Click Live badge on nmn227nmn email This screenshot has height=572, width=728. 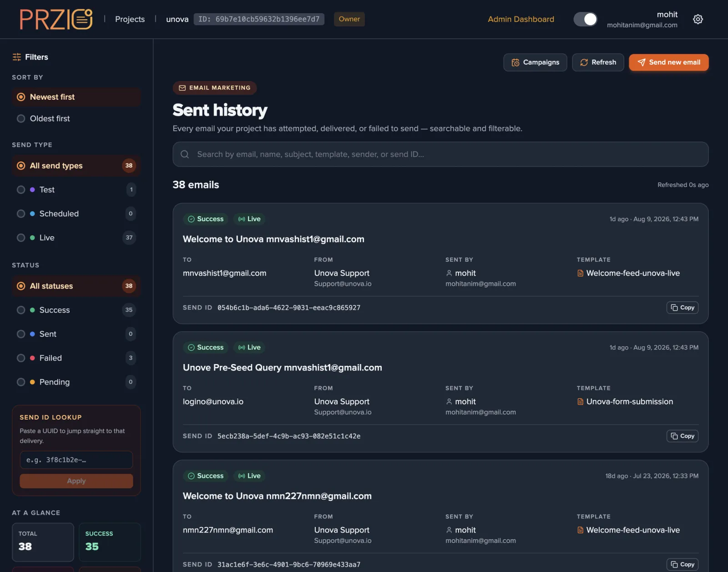tap(249, 476)
